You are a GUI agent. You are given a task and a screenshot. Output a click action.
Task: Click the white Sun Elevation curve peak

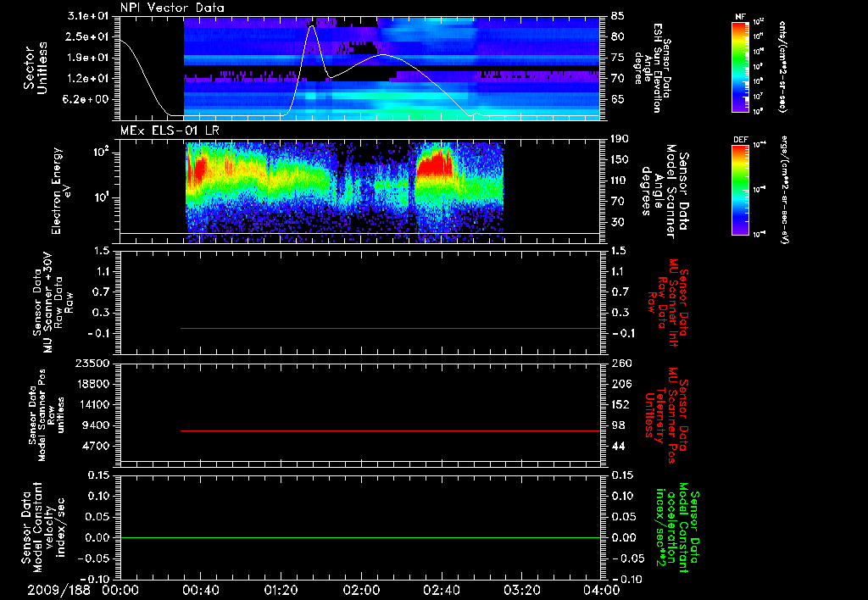coord(312,25)
